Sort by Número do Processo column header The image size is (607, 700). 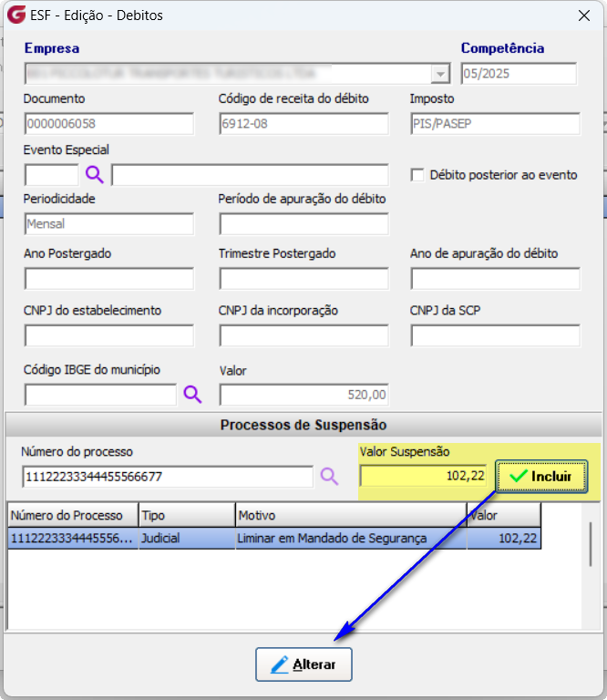pyautogui.click(x=73, y=515)
